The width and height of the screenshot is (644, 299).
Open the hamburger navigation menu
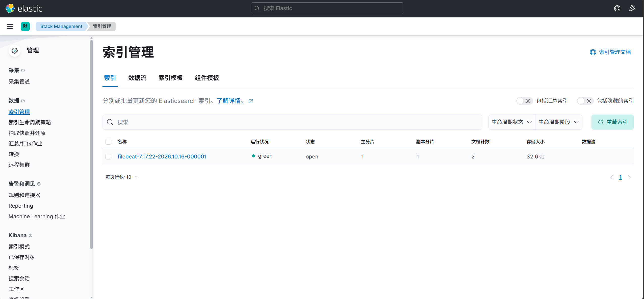pos(10,26)
